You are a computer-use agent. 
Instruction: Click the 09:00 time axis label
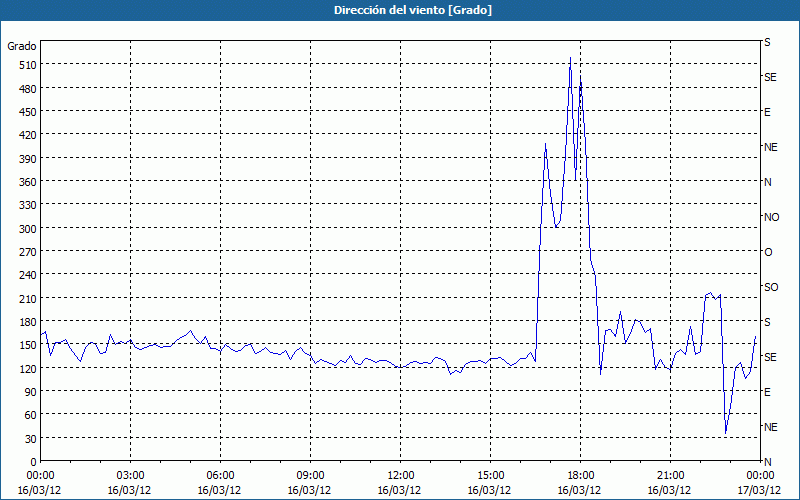(x=310, y=476)
